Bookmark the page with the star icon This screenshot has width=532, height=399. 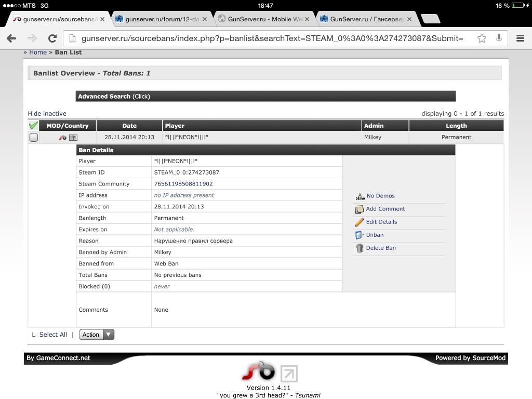click(482, 38)
